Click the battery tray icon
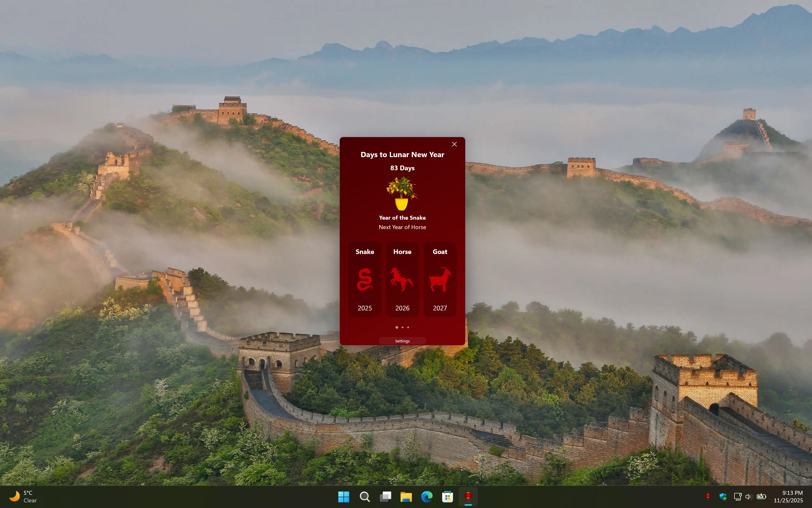The image size is (812, 508). click(x=761, y=496)
